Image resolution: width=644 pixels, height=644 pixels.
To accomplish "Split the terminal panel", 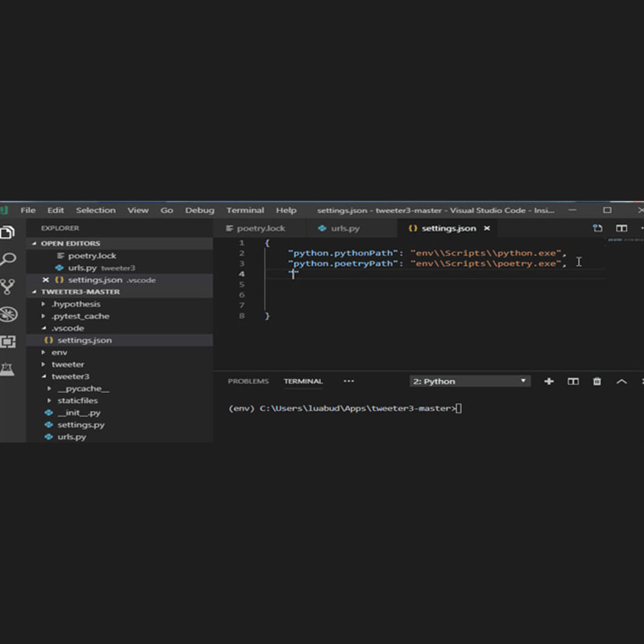I will 573,381.
